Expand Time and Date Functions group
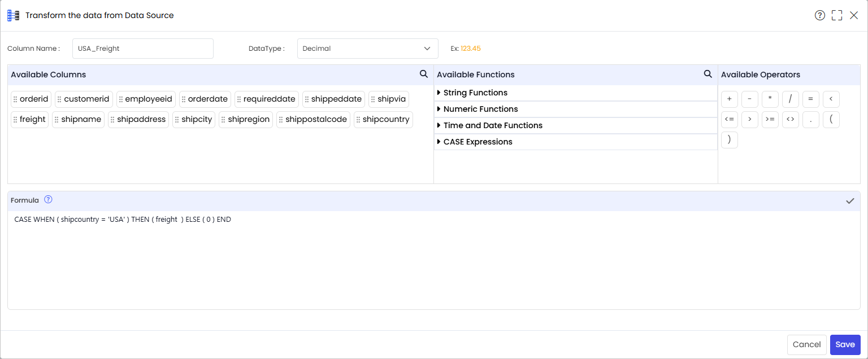 576,125
